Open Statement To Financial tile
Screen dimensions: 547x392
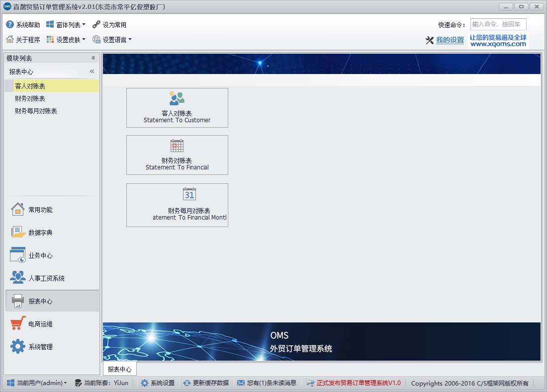point(177,155)
